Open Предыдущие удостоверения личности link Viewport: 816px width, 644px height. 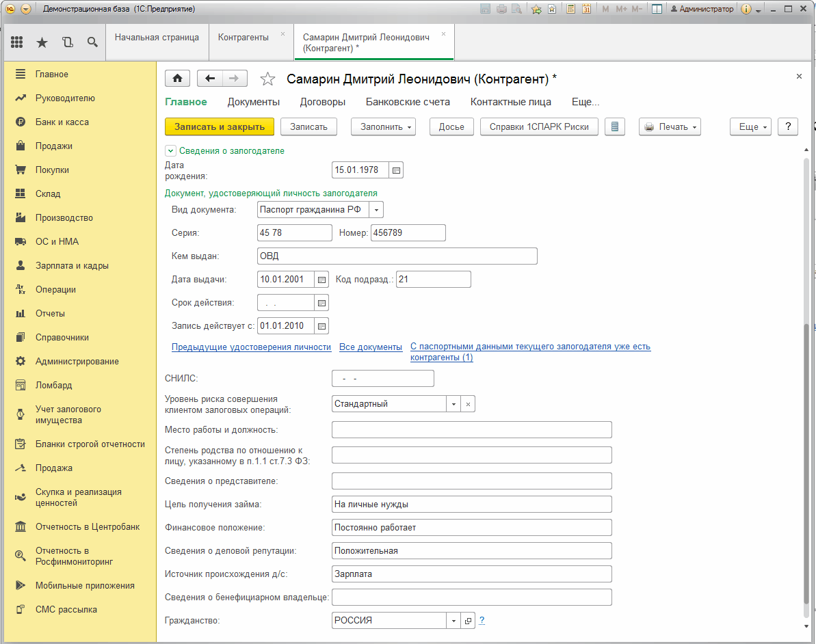[x=251, y=347]
